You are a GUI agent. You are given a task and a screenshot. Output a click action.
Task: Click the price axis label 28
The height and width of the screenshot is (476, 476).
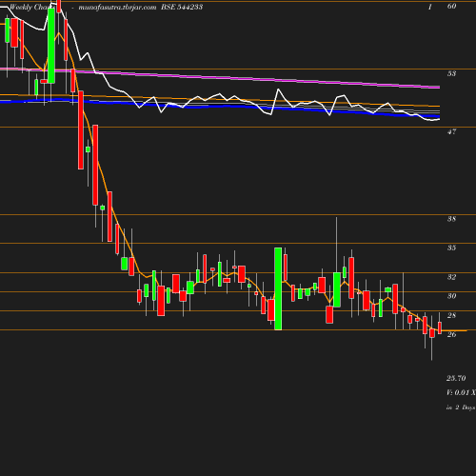tap(451, 315)
